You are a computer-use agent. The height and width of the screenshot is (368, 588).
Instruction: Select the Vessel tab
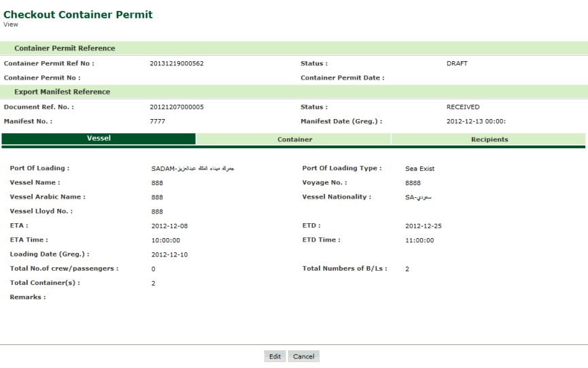[x=99, y=139]
